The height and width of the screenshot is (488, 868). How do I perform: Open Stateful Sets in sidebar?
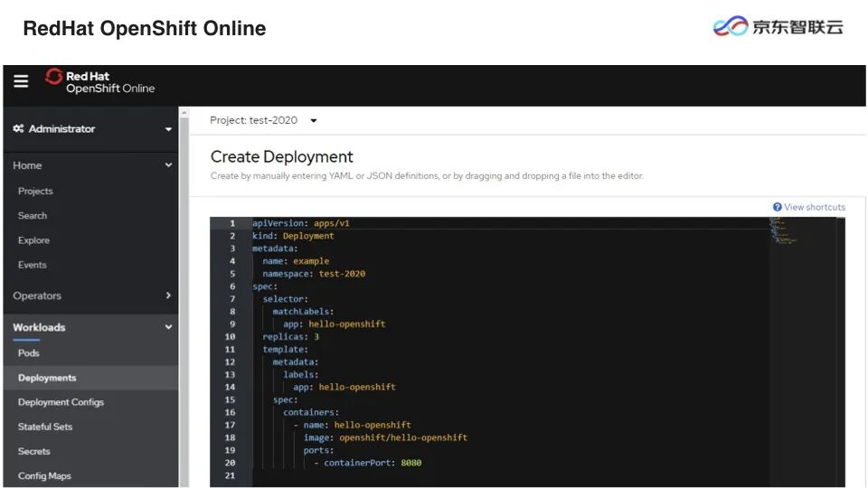tap(45, 427)
